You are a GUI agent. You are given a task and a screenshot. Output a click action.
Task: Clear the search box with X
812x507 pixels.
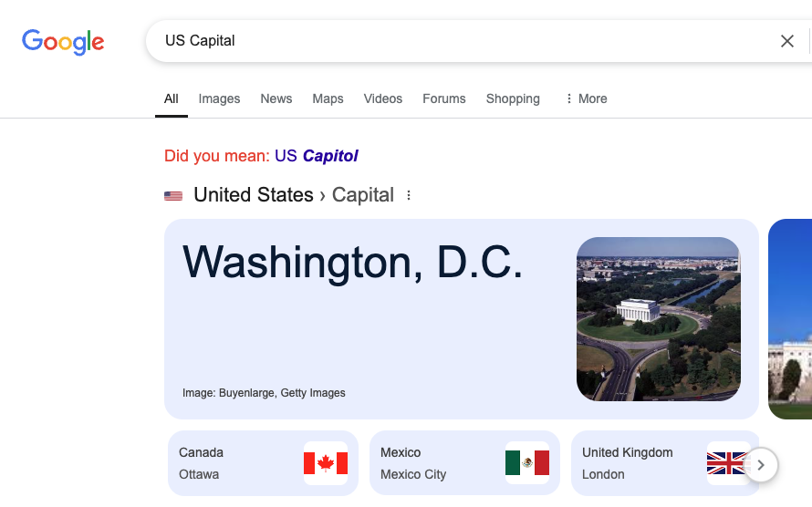coord(786,41)
